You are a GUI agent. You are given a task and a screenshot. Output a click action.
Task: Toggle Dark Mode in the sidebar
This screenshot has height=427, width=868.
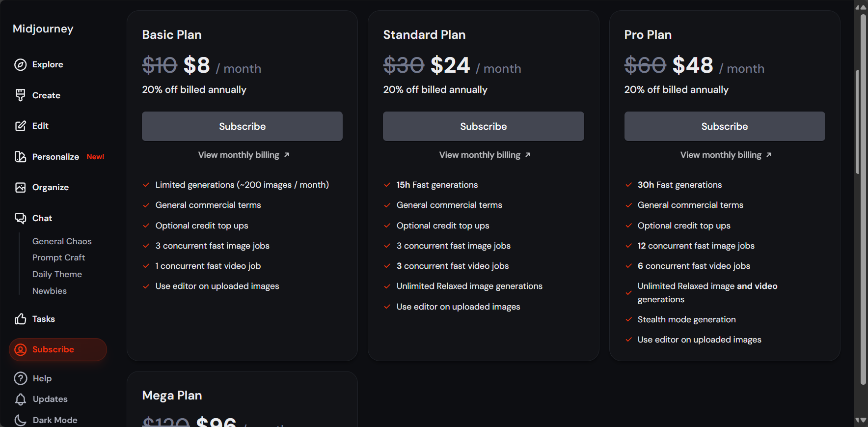click(46, 420)
